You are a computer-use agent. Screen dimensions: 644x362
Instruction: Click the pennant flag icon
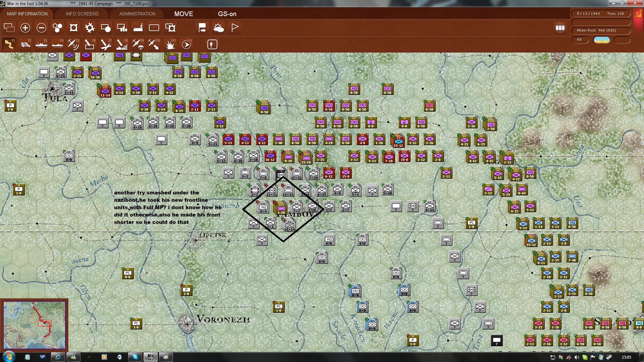(235, 28)
